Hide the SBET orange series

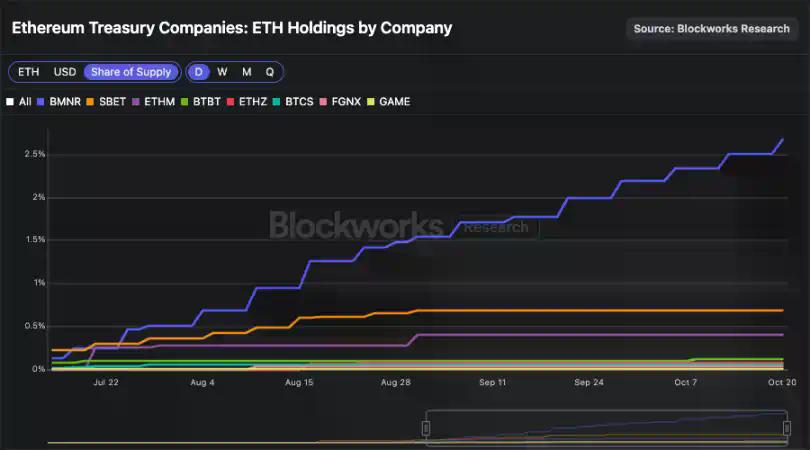[x=108, y=102]
